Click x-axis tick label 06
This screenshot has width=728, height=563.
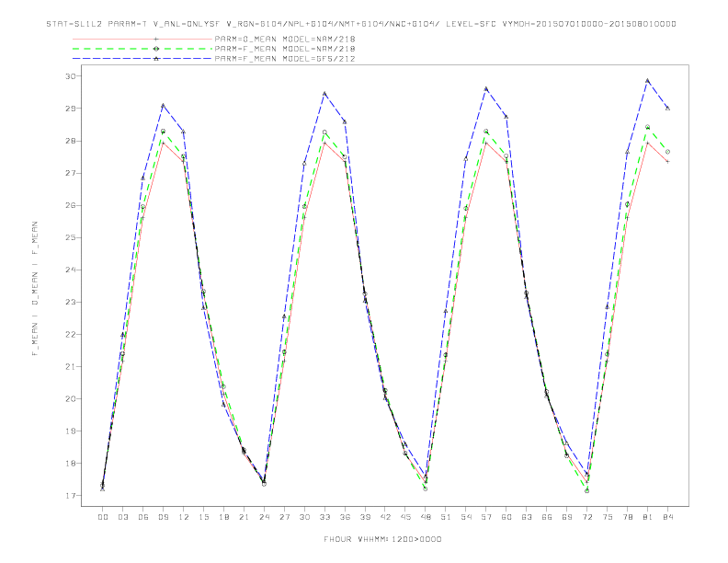[143, 517]
